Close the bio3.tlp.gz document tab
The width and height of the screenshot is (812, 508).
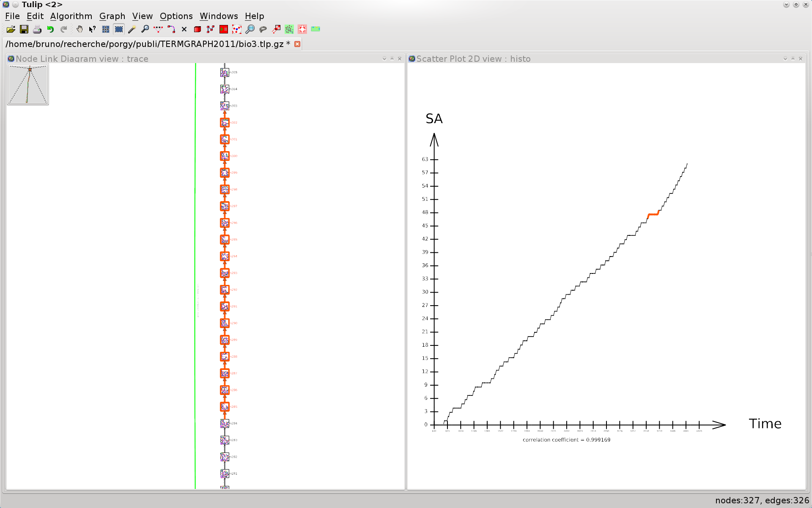point(297,44)
